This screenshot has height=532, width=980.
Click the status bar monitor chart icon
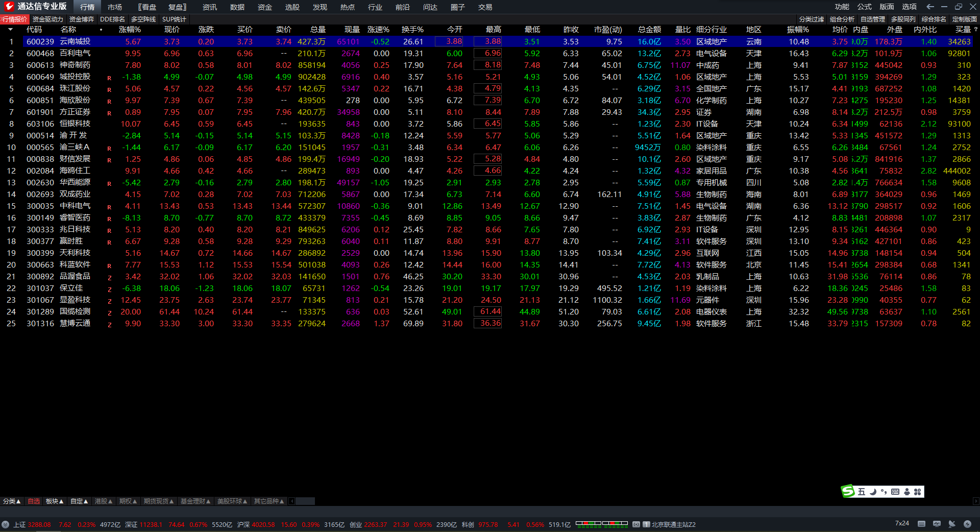tap(937, 524)
